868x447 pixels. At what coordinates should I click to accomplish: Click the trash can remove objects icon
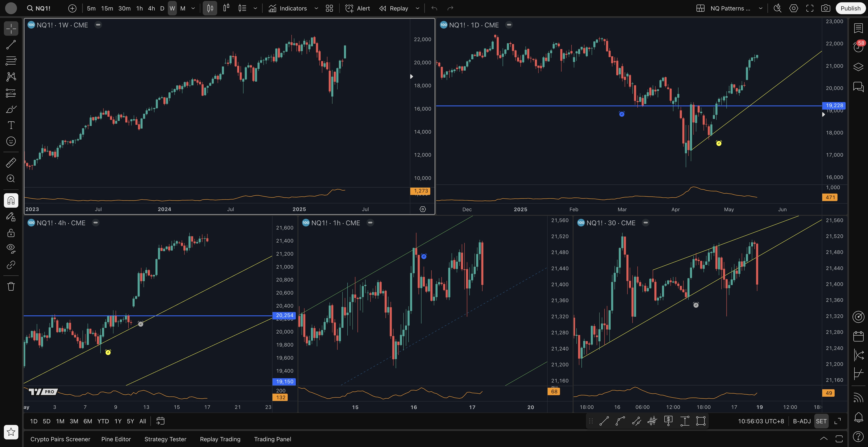[11, 286]
